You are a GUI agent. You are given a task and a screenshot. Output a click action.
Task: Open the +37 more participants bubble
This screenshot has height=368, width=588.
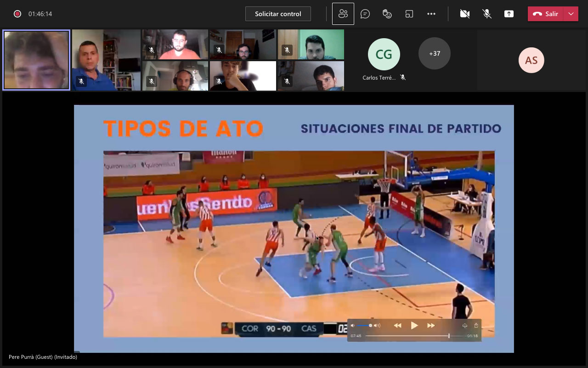point(435,53)
